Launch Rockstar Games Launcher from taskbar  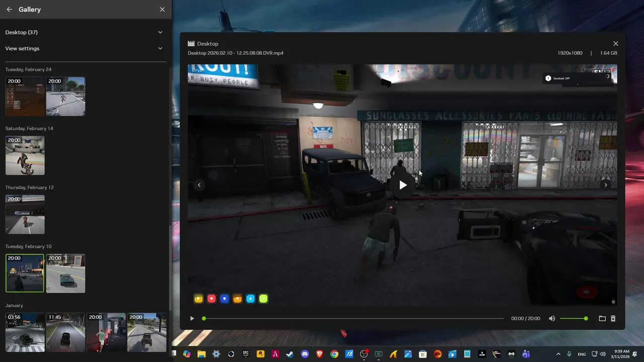(x=261, y=354)
